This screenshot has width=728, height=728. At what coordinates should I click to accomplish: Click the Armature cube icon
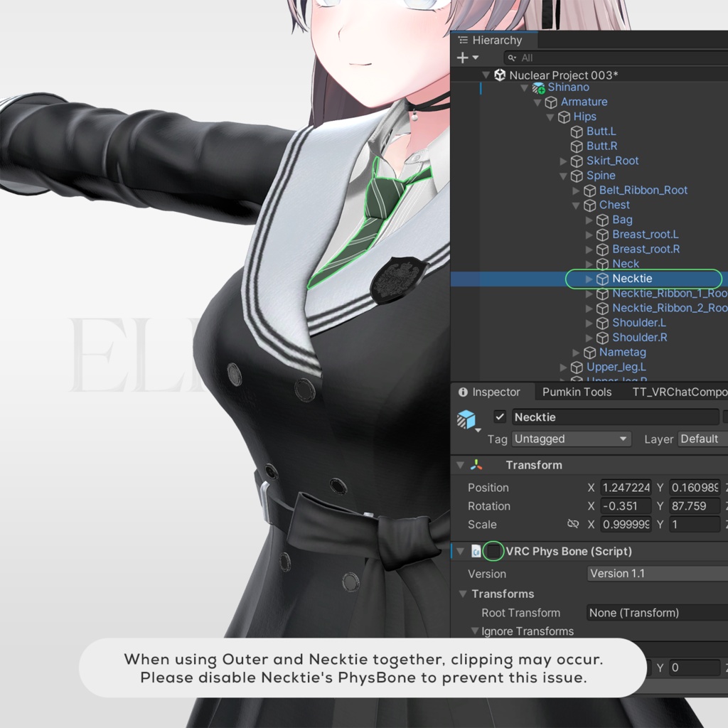551,102
